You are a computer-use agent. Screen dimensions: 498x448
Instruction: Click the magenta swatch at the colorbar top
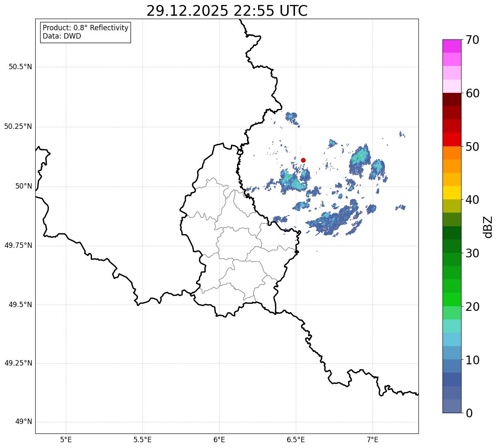(452, 46)
